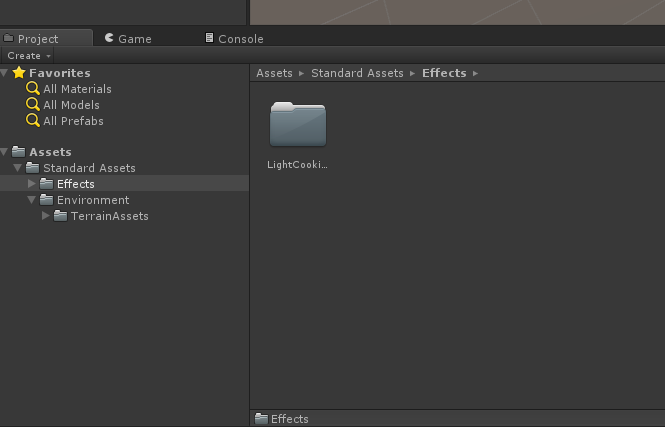Open the Game tab

tap(128, 39)
